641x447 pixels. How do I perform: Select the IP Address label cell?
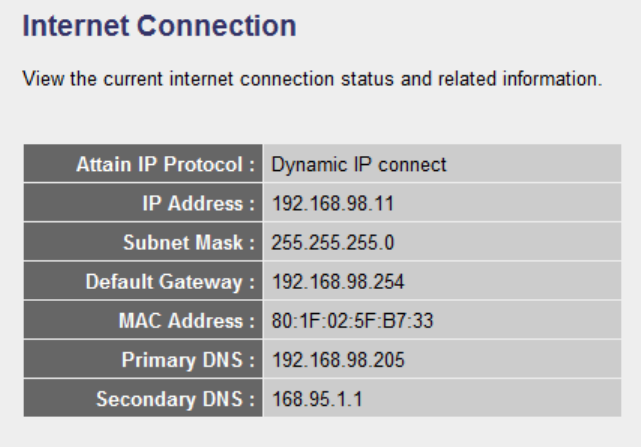point(143,202)
